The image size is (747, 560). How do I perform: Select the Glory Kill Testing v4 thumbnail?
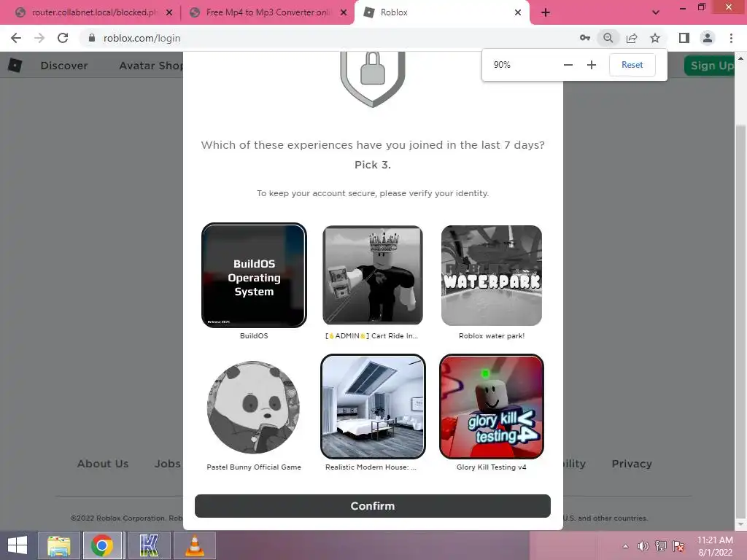coord(492,407)
